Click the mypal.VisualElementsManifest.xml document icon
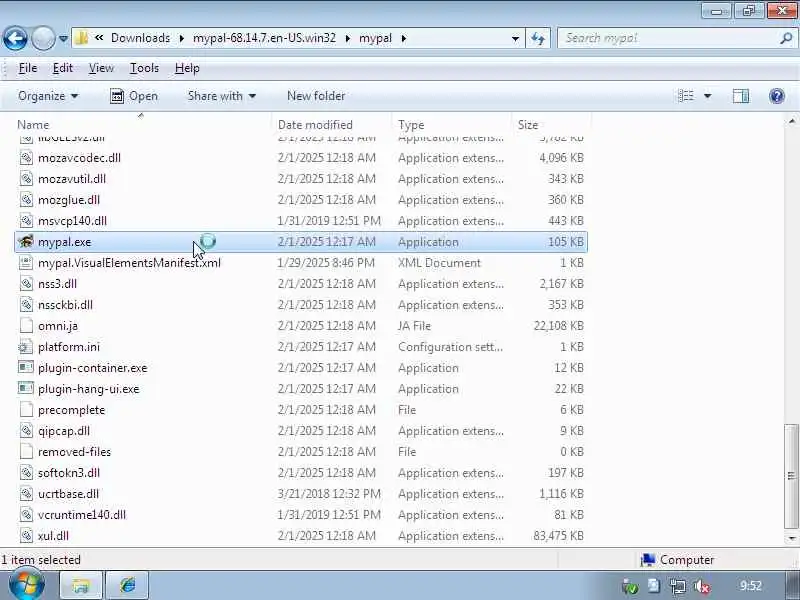This screenshot has height=600, width=800. click(x=26, y=263)
